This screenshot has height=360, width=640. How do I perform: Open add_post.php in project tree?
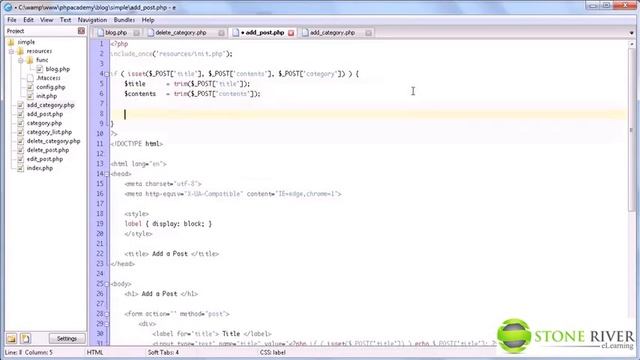tap(45, 114)
